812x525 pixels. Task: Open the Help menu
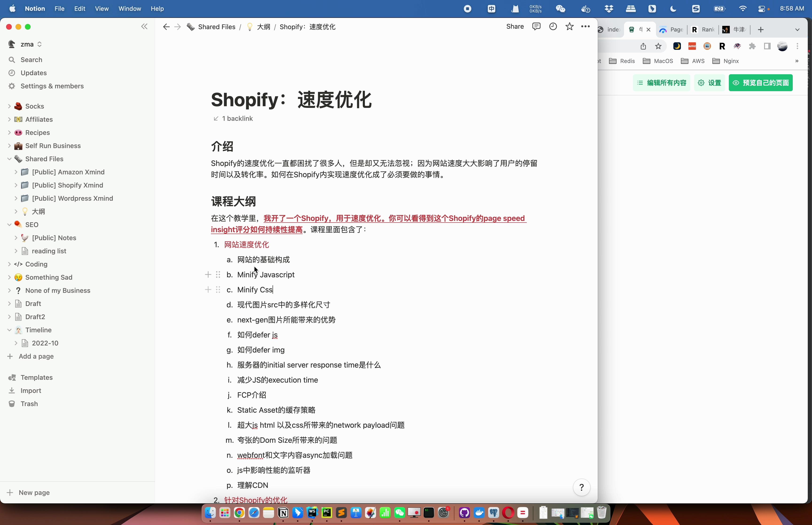coord(157,8)
